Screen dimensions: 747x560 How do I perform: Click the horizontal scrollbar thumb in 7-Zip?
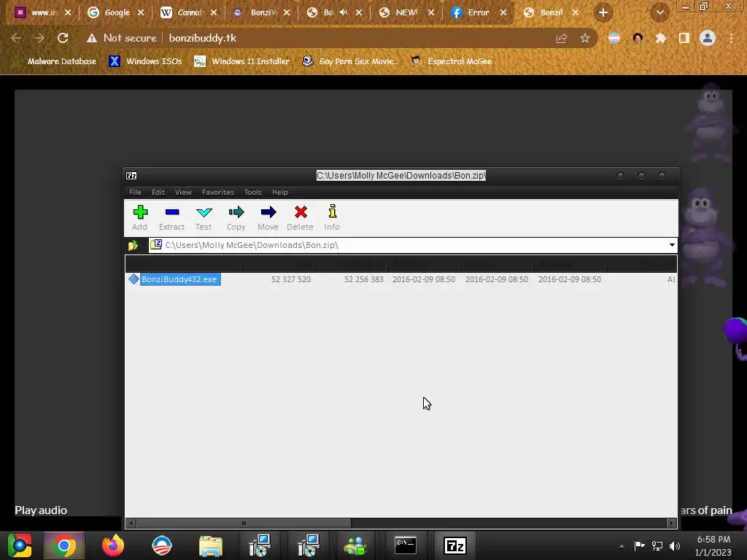tap(244, 524)
